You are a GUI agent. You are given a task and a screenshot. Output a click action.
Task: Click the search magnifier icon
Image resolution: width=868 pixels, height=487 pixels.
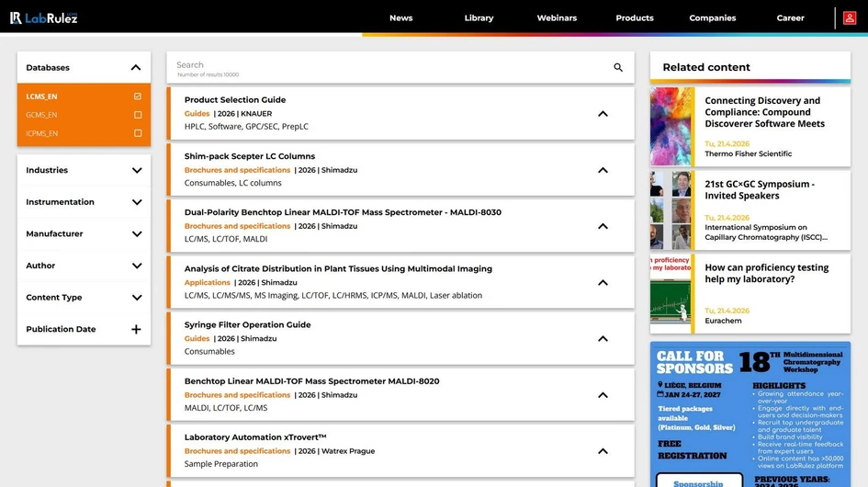point(618,68)
